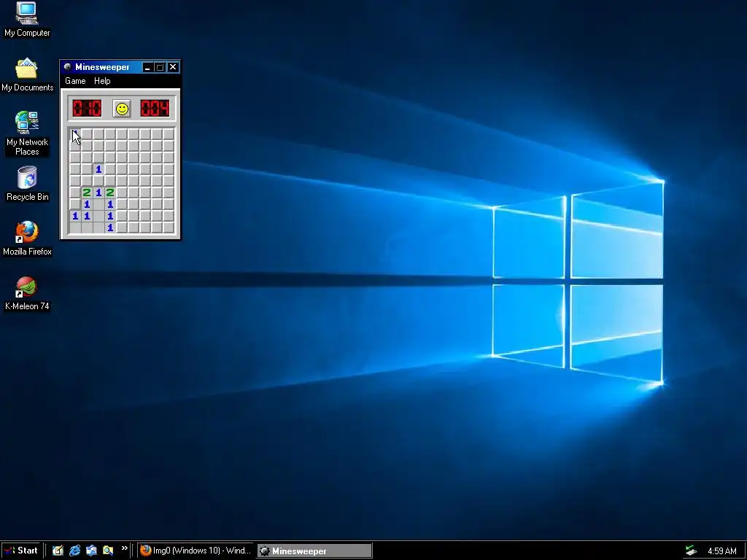Open the Game menu in Minesweeper
This screenshot has height=560, width=747.
point(75,81)
